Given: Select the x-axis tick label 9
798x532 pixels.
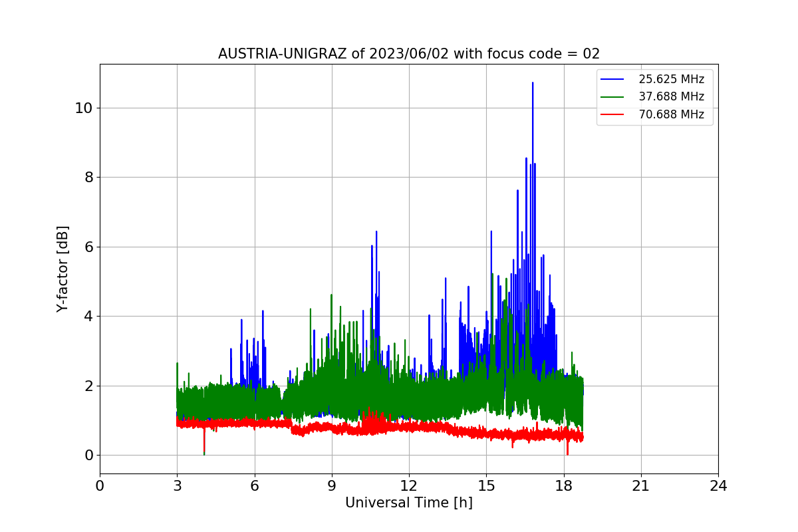Looking at the screenshot, I should coord(332,486).
